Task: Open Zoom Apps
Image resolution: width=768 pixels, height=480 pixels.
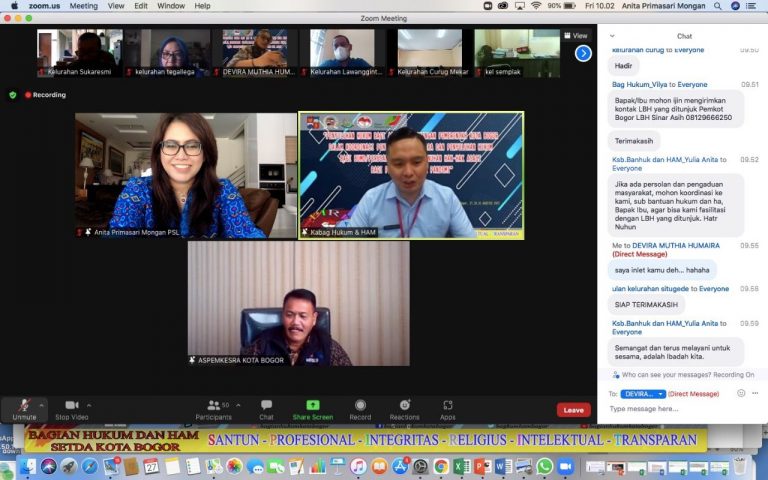Action: [448, 409]
